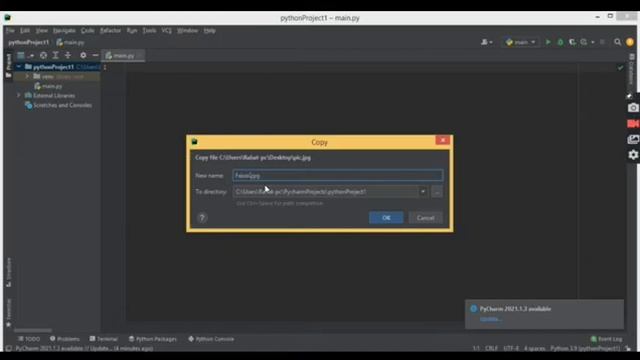Open the Problems tool window tab
Viewport: 640px width, 360px height.
pos(64,339)
